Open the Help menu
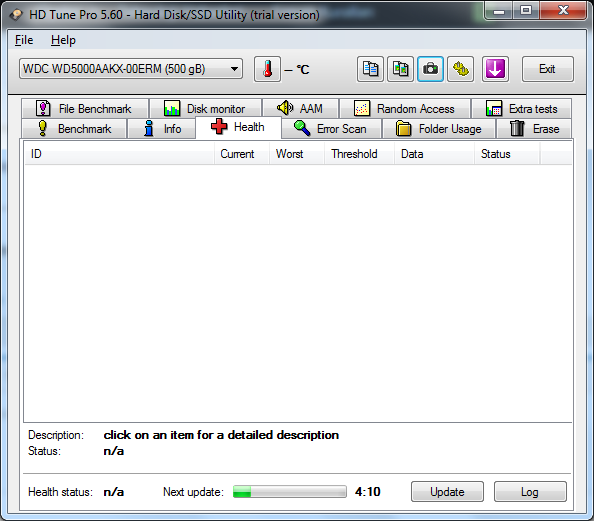Image resolution: width=594 pixels, height=521 pixels. (x=63, y=40)
